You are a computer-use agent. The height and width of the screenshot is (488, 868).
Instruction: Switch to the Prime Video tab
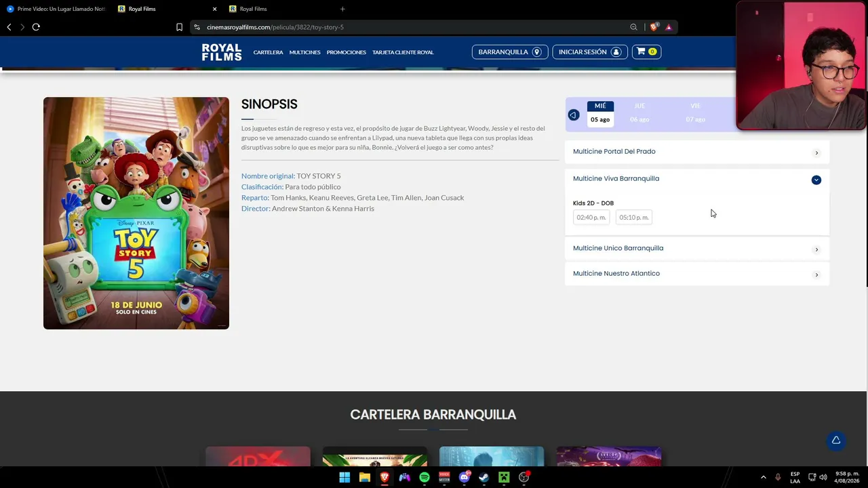pyautogui.click(x=56, y=9)
